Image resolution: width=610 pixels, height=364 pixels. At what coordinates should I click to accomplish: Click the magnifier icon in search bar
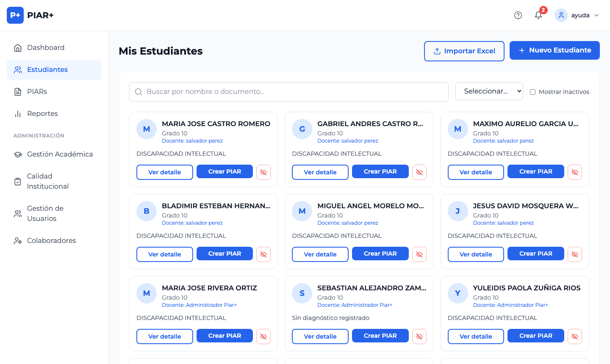coord(139,92)
